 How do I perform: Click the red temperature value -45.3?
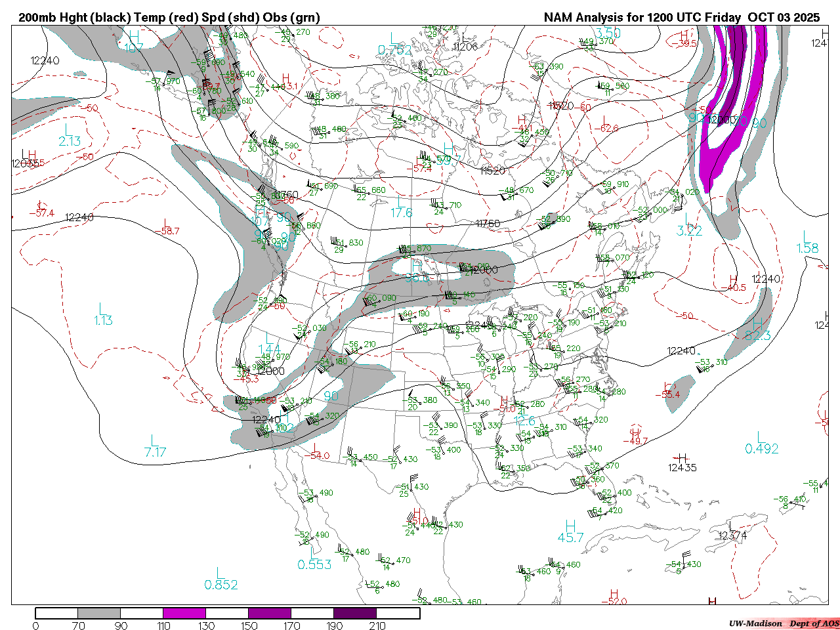coord(246,379)
